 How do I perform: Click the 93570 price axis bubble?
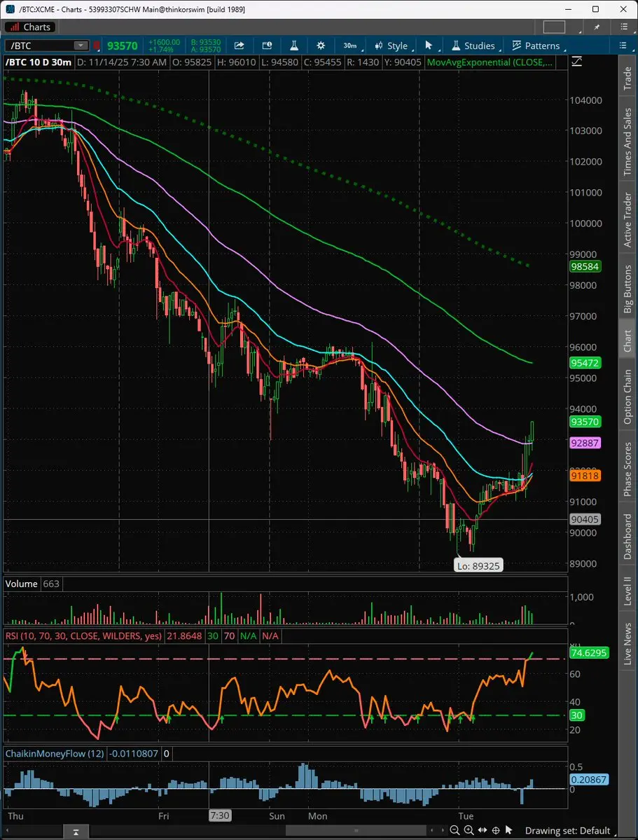pos(585,422)
